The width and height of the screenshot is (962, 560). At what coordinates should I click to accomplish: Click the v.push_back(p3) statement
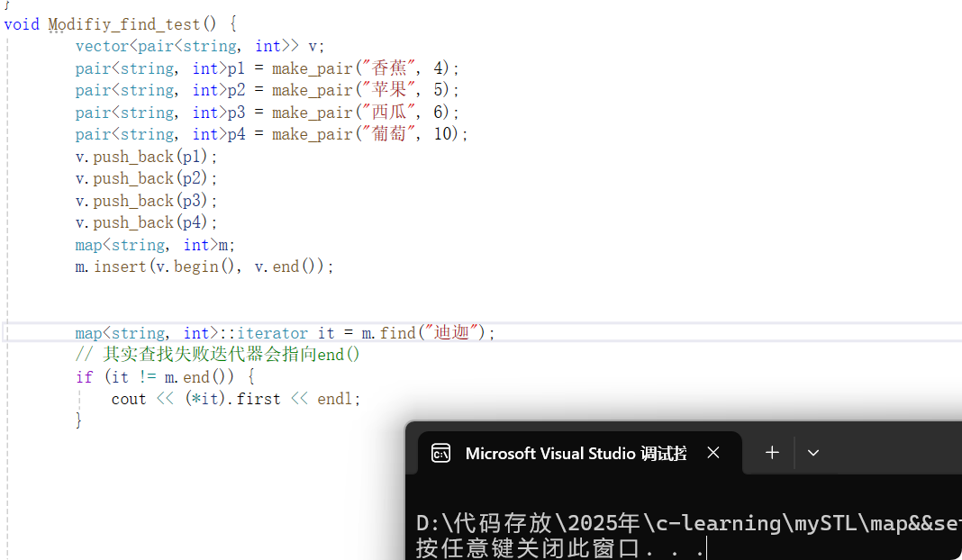tap(146, 201)
